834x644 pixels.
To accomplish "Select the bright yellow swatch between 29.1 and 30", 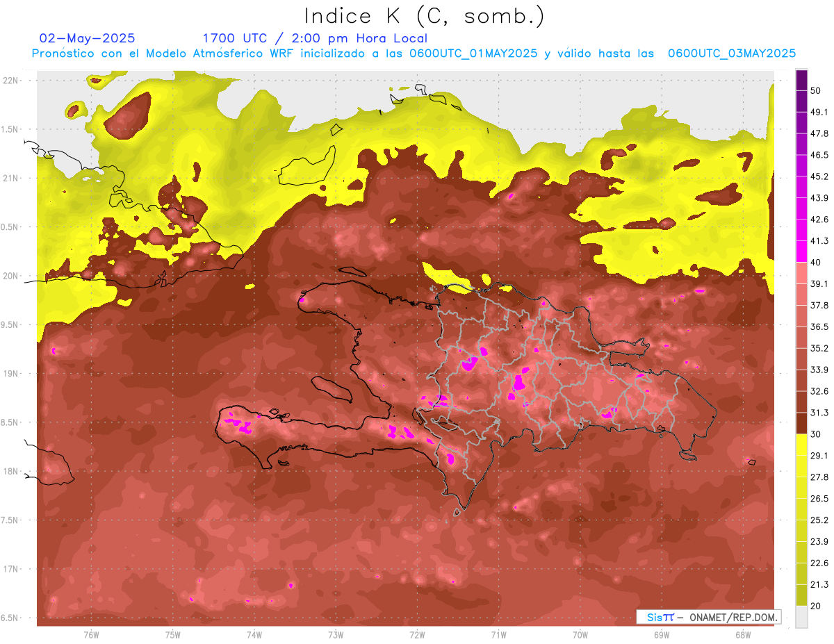I will tap(801, 445).
